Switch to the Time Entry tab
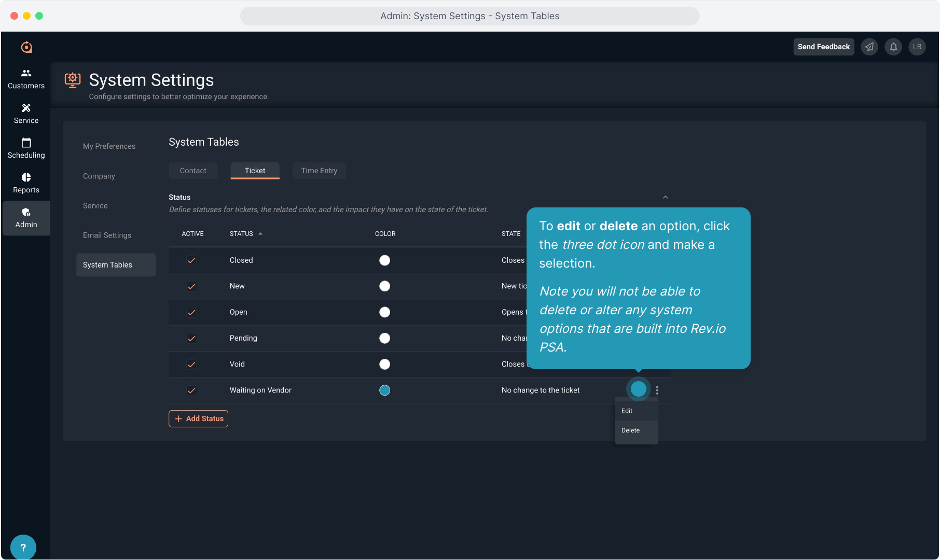 tap(319, 171)
